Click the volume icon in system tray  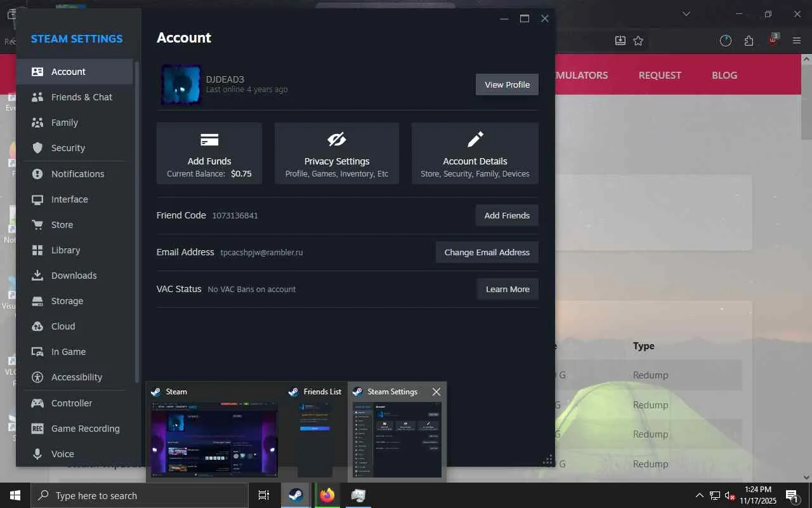730,495
